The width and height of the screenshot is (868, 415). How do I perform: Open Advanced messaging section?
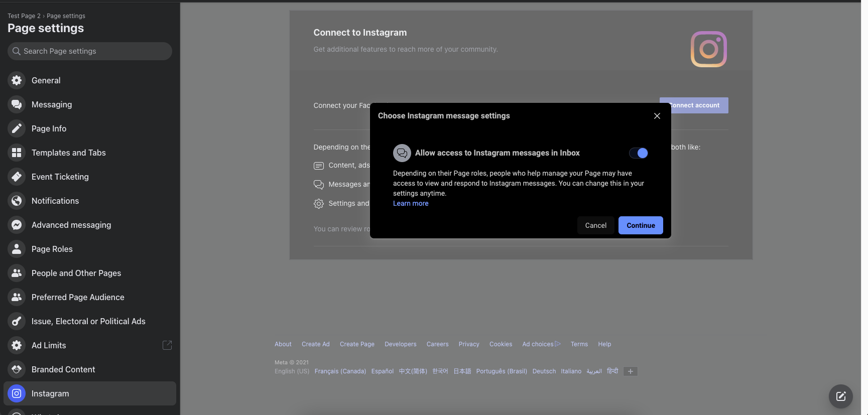click(x=90, y=225)
